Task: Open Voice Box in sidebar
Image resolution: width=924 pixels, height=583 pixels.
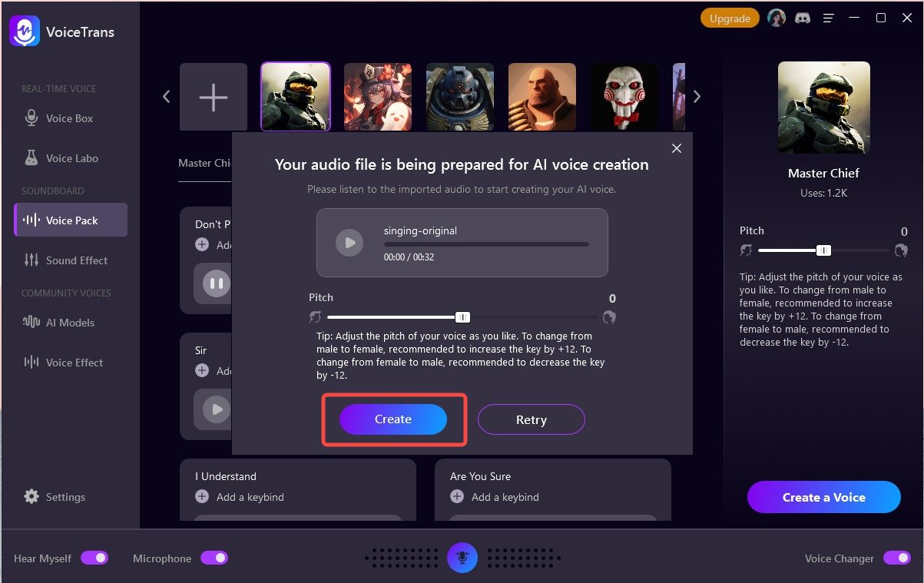Action: point(69,118)
